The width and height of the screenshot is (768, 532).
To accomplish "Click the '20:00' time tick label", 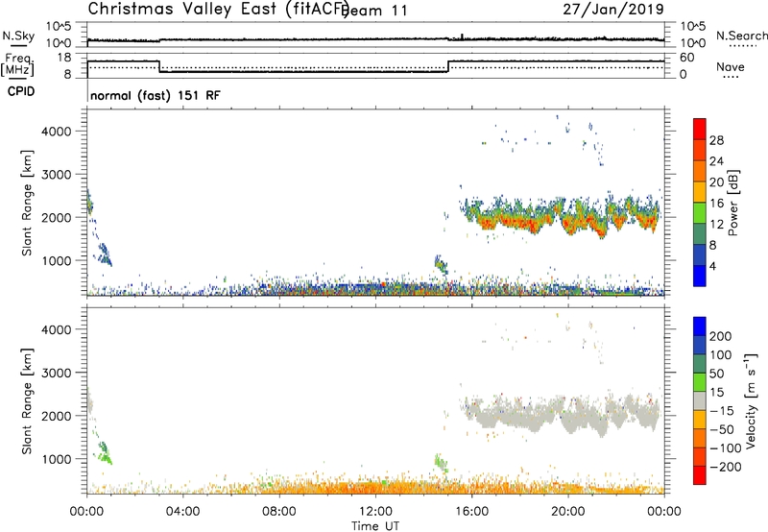I will point(568,512).
